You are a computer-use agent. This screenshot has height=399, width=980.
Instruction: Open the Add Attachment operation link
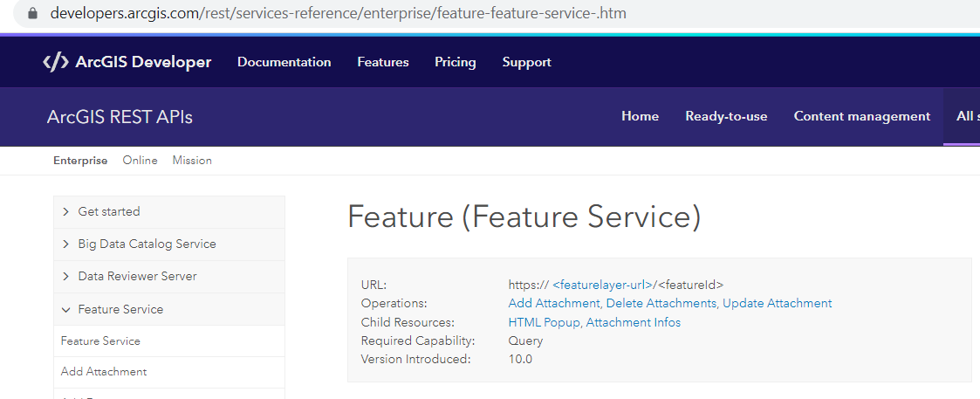click(554, 303)
